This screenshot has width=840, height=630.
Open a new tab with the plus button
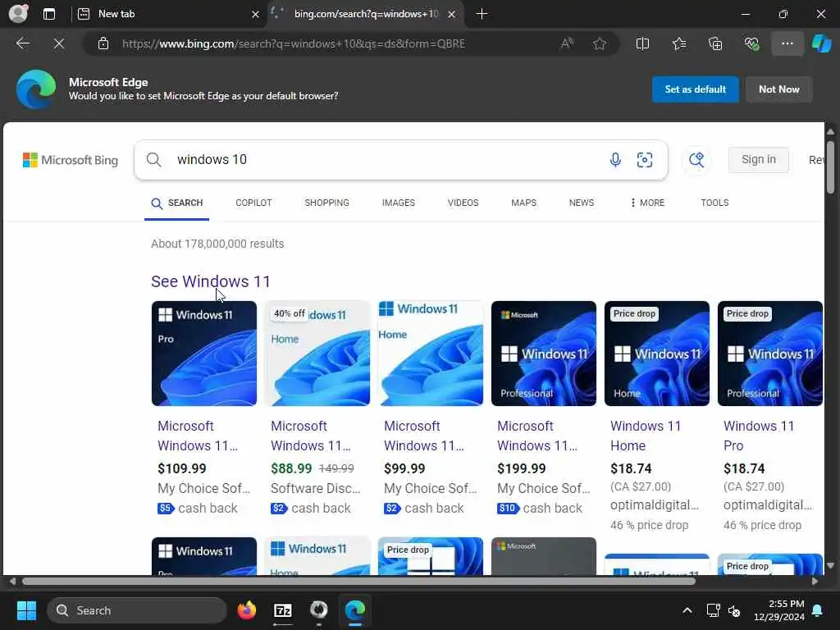(482, 14)
